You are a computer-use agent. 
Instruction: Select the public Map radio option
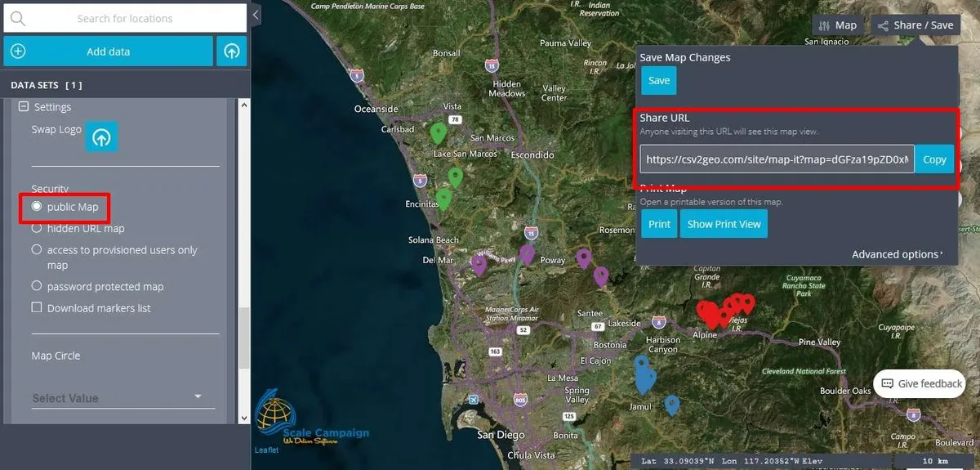(x=37, y=207)
